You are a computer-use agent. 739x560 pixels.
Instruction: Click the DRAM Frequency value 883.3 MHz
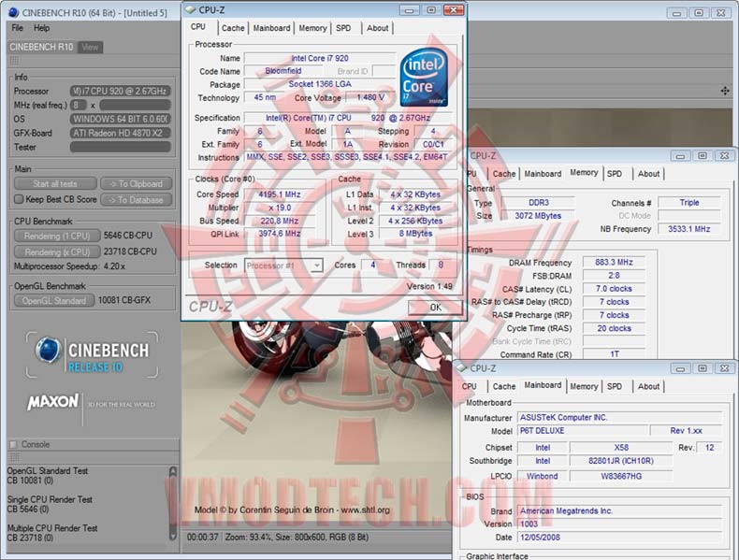click(x=614, y=263)
